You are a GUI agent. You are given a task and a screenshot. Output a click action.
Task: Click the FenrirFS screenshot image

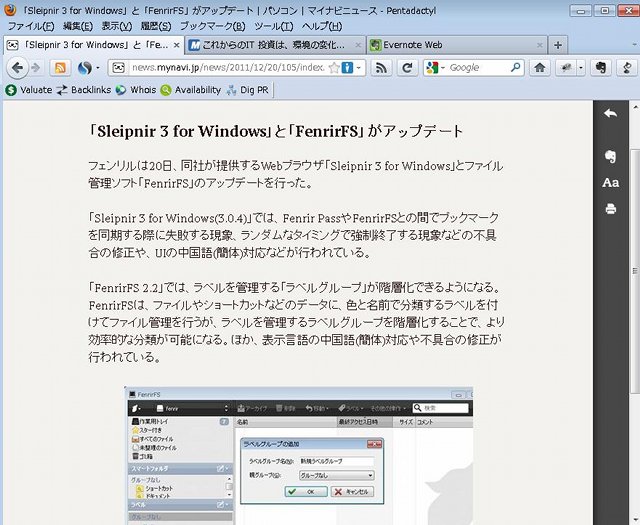tap(299, 456)
